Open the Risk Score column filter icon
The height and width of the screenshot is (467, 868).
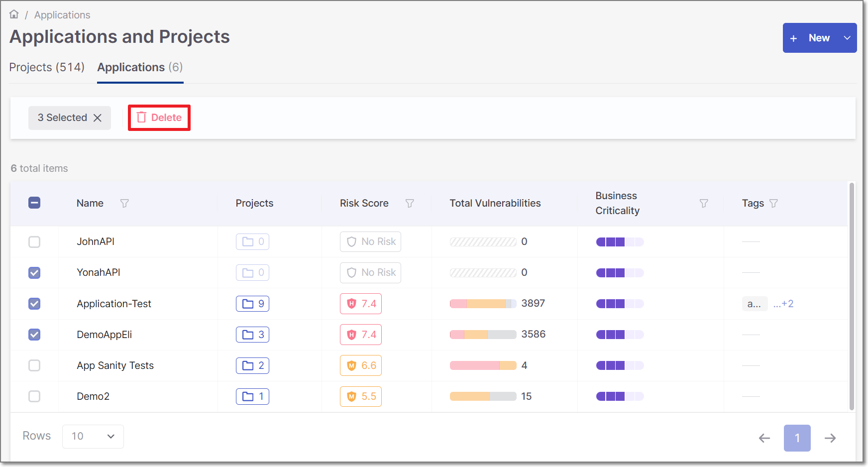coord(410,203)
